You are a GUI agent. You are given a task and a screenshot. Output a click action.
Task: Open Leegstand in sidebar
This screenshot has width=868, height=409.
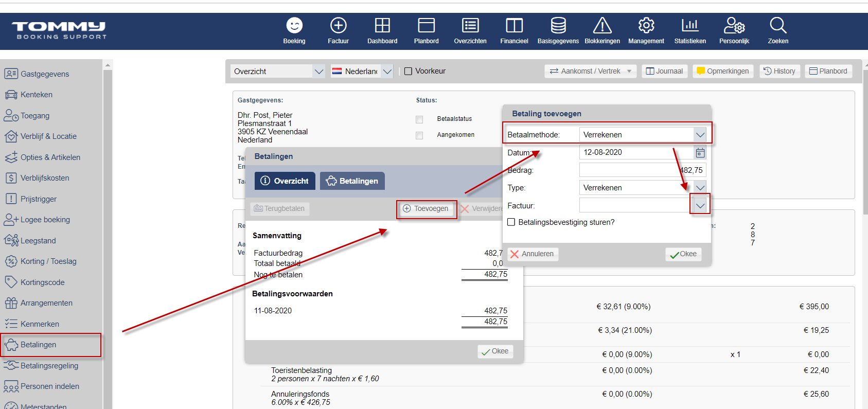point(38,241)
